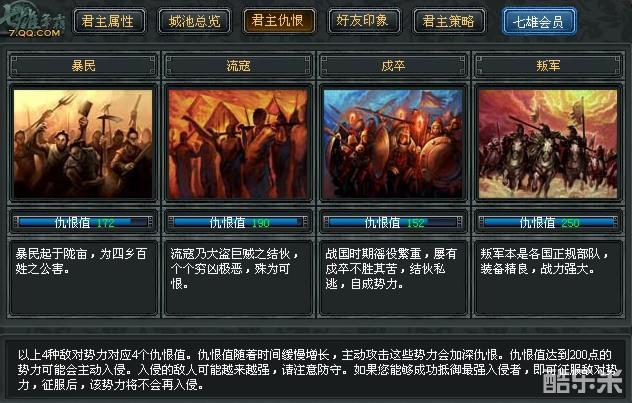Select the 叛军 cavalry artwork
Image resolution: width=632 pixels, height=403 pixels.
(x=548, y=144)
